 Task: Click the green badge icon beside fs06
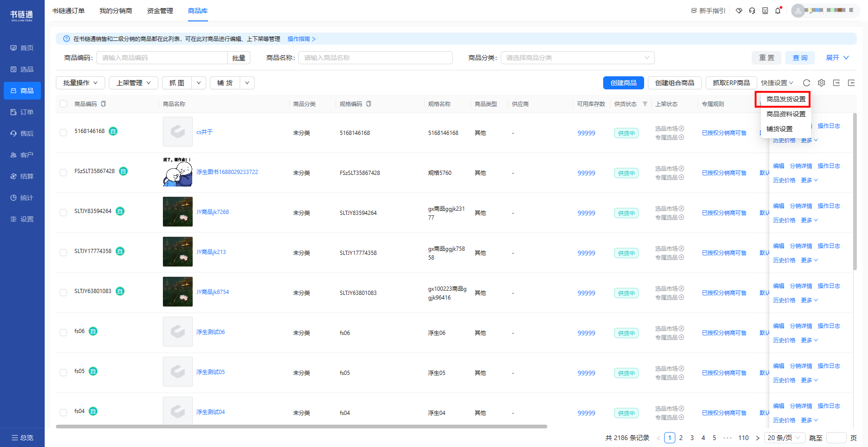[x=93, y=331]
